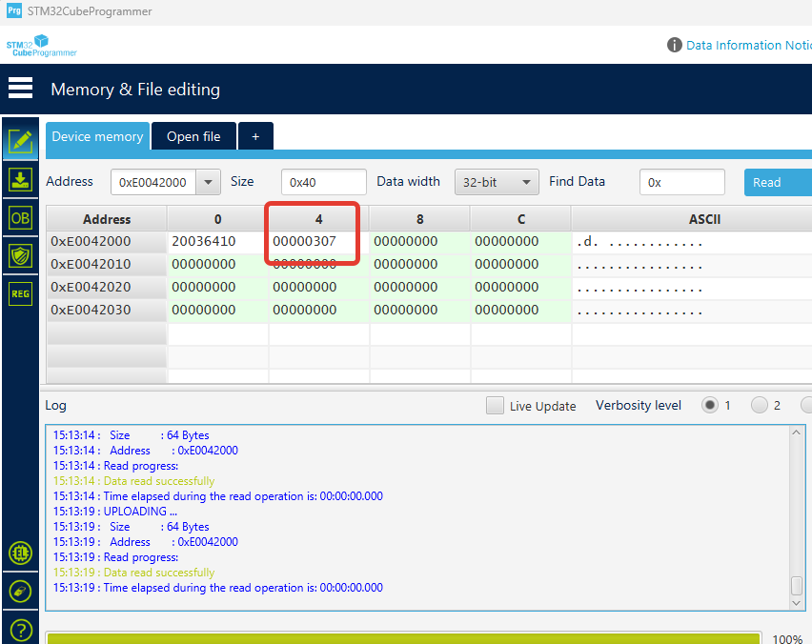Open the OB option bytes panel
The width and height of the screenshot is (812, 644).
pyautogui.click(x=20, y=217)
